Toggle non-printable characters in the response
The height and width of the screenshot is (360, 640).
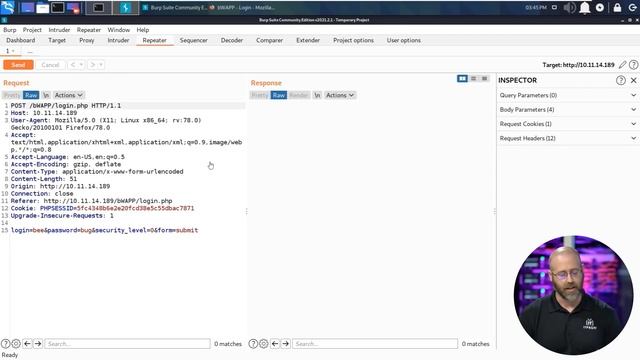pos(317,95)
